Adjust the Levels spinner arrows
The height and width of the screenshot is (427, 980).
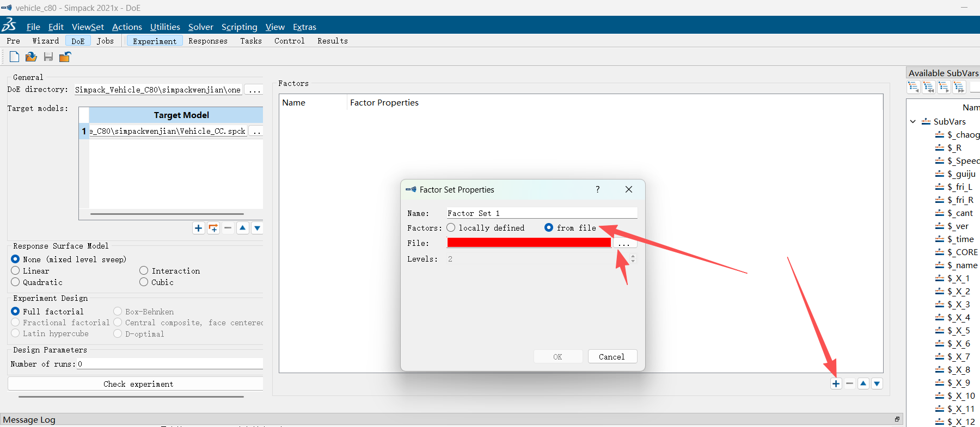tap(633, 259)
